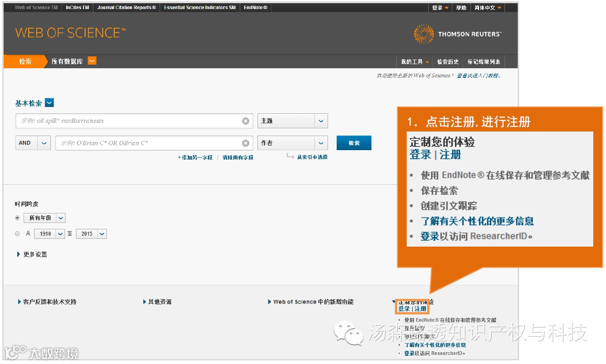Focus the author search field showing O'Brian example

154,143
